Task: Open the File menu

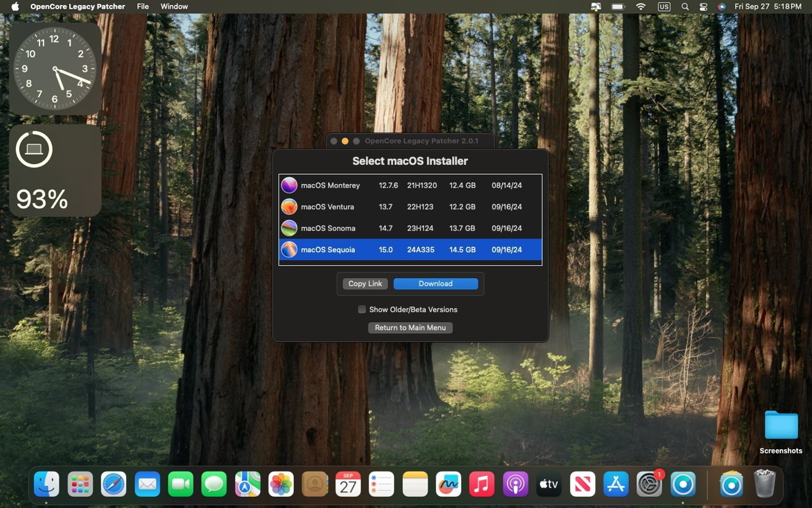Action: [x=143, y=6]
